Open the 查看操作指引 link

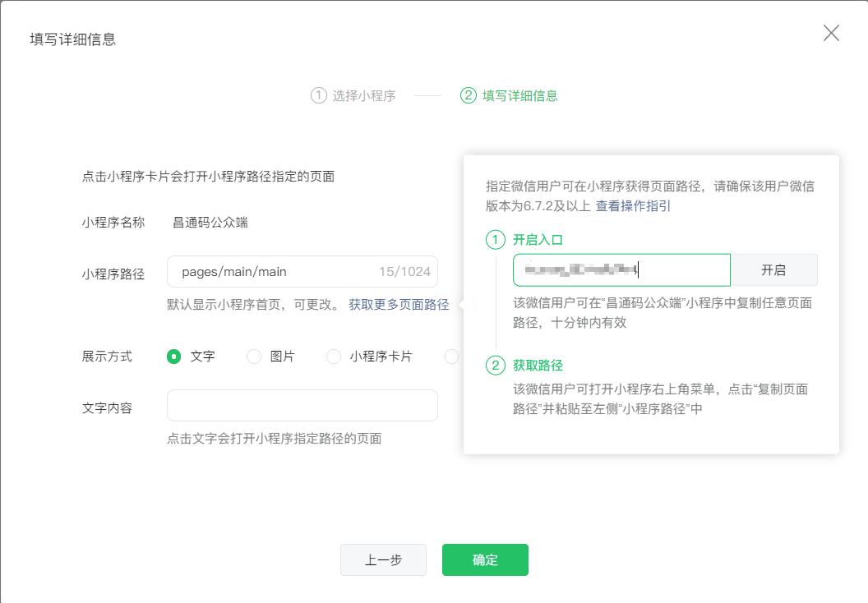(633, 206)
